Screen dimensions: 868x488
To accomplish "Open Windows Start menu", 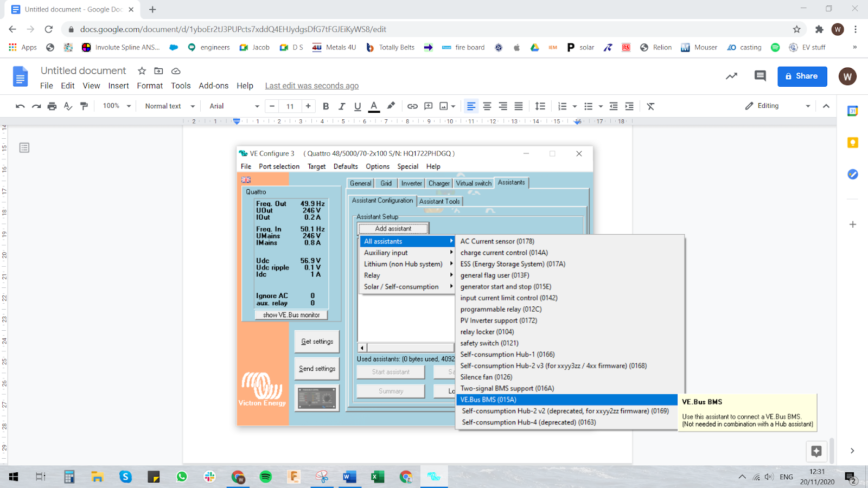I will coord(14,477).
